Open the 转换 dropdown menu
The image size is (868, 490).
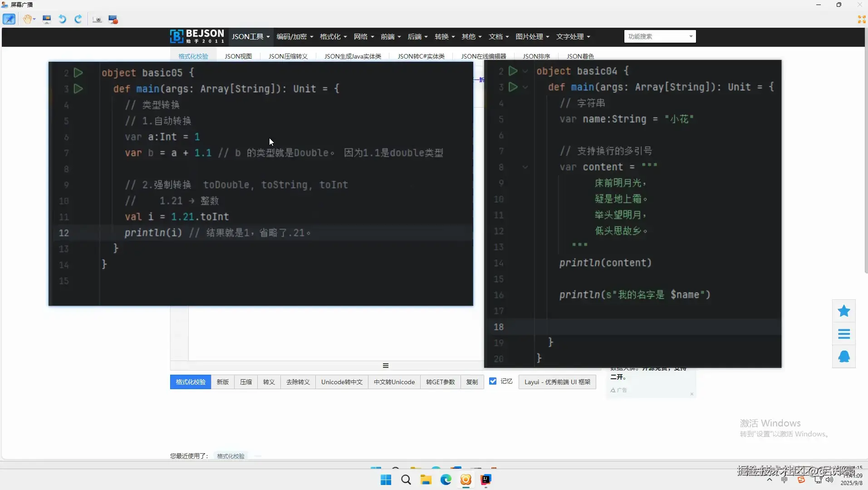point(445,37)
